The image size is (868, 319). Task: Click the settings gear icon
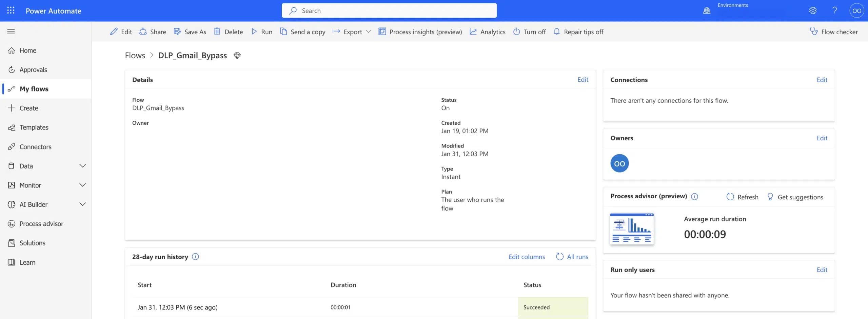click(x=813, y=11)
